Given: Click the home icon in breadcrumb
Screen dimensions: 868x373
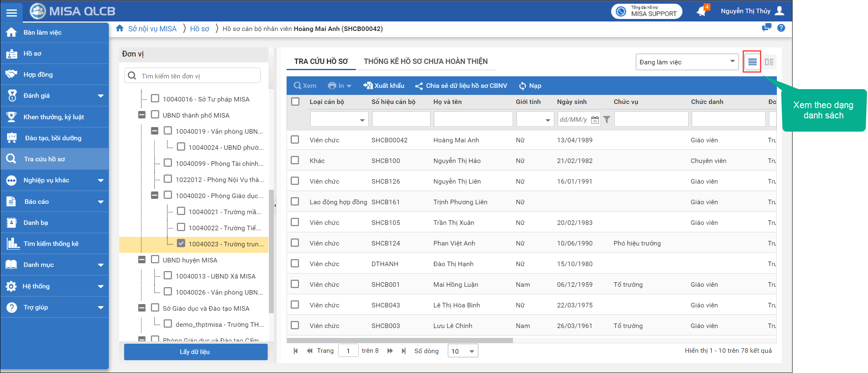Looking at the screenshot, I should pyautogui.click(x=120, y=28).
